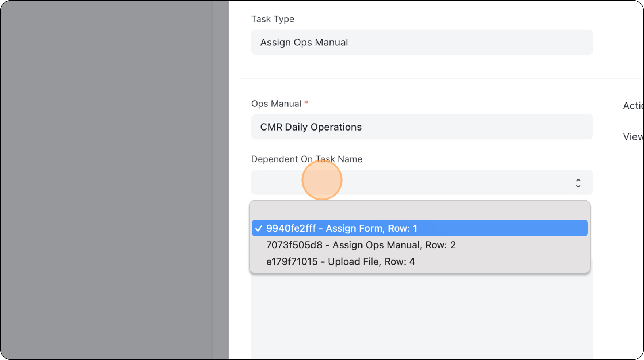Click the down arrow of select chevron
Viewport: 644px width, 360px height.
[578, 186]
